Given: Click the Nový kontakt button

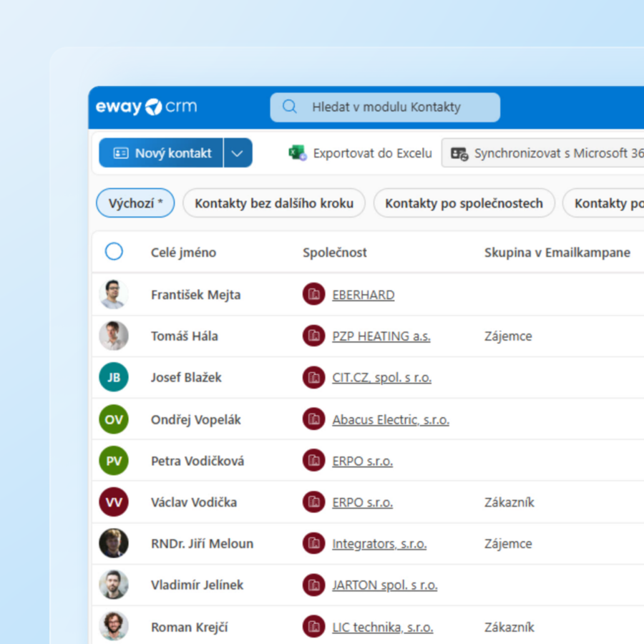Looking at the screenshot, I should [x=162, y=153].
